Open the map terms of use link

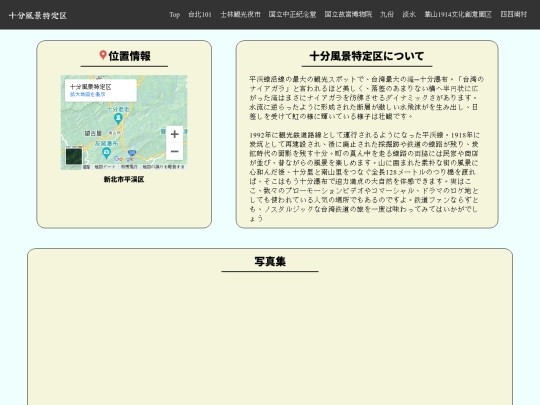(129, 167)
